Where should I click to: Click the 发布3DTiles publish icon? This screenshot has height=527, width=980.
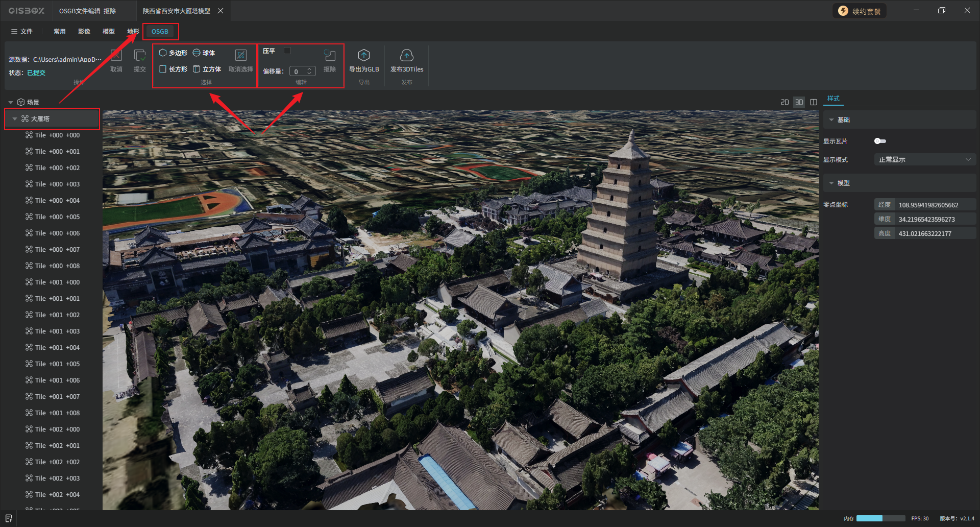pos(406,56)
